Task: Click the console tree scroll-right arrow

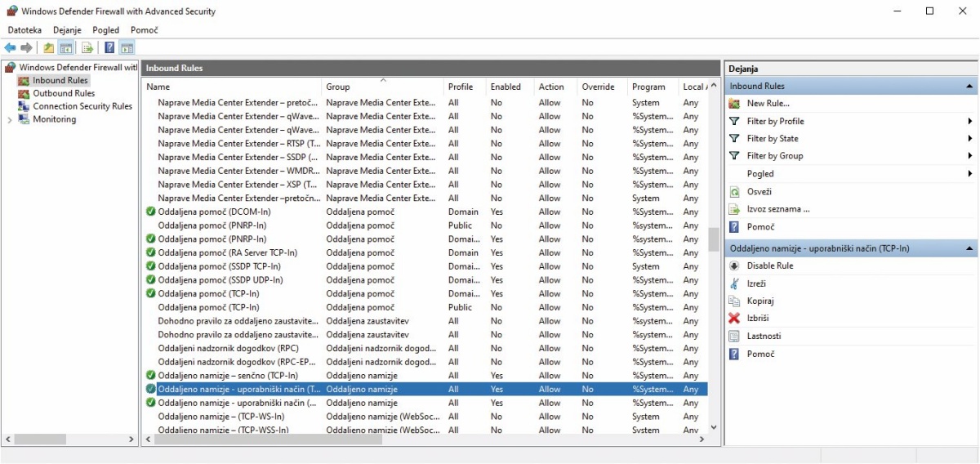Action: [x=131, y=439]
